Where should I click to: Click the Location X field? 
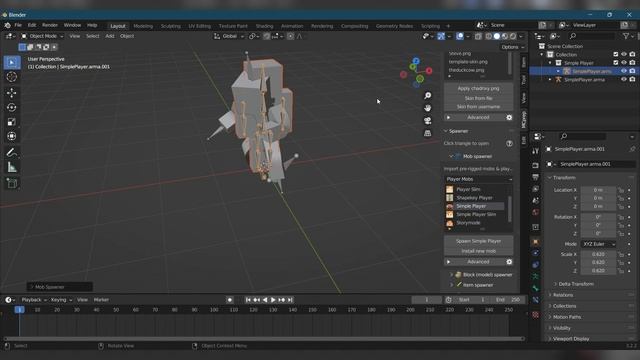pos(598,190)
